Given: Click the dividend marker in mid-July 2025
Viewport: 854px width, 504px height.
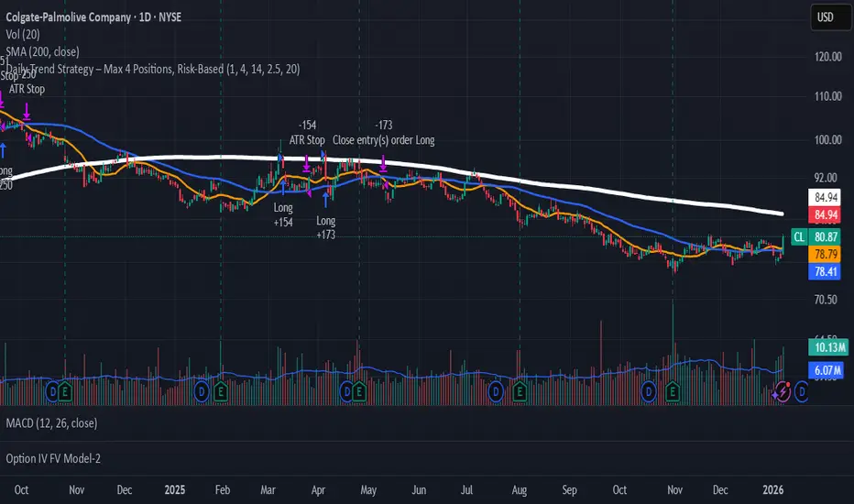Looking at the screenshot, I should point(496,391).
